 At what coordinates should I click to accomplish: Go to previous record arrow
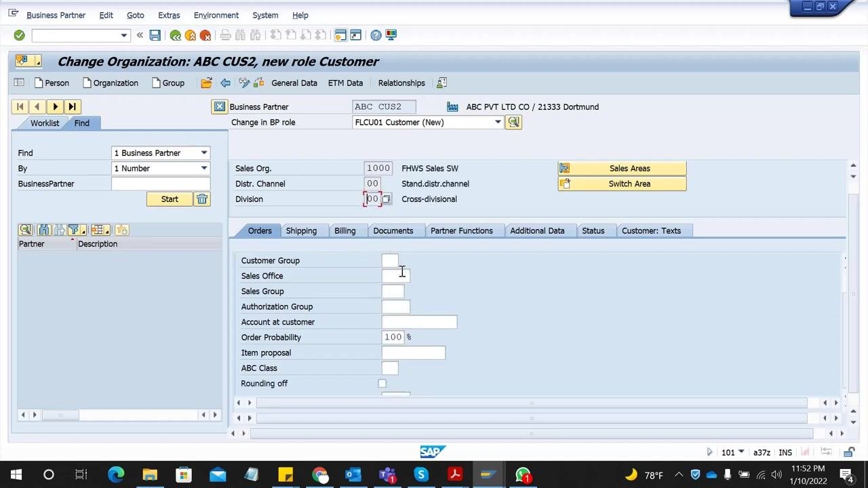[37, 106]
